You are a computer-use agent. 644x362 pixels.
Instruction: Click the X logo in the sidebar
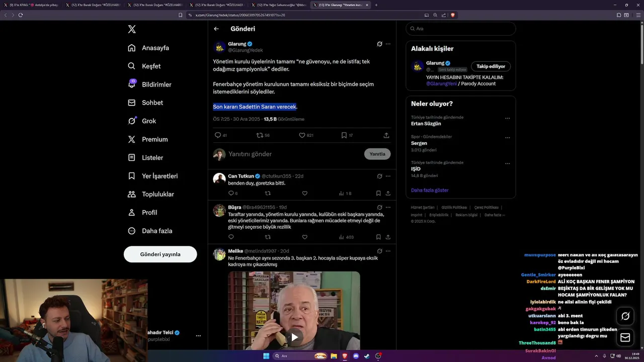(132, 29)
